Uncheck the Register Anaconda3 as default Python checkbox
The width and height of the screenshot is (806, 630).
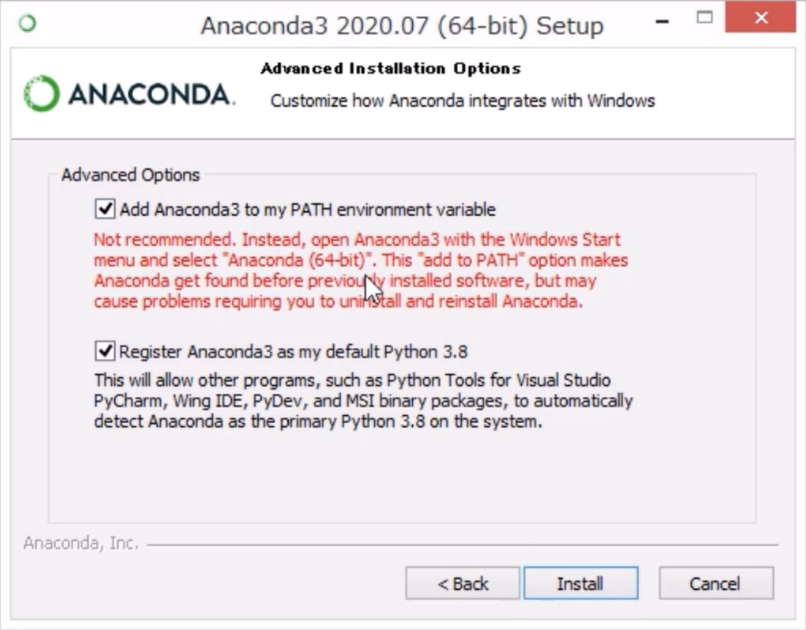coord(104,351)
